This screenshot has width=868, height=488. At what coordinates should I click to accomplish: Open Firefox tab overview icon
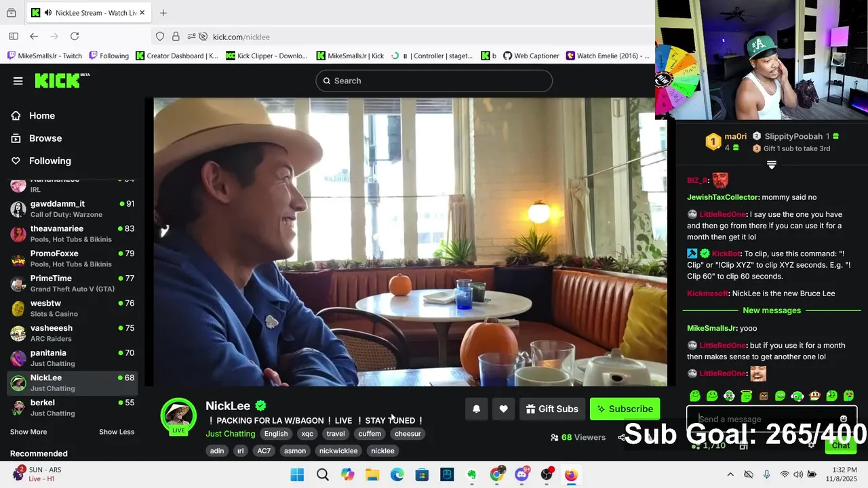click(12, 13)
